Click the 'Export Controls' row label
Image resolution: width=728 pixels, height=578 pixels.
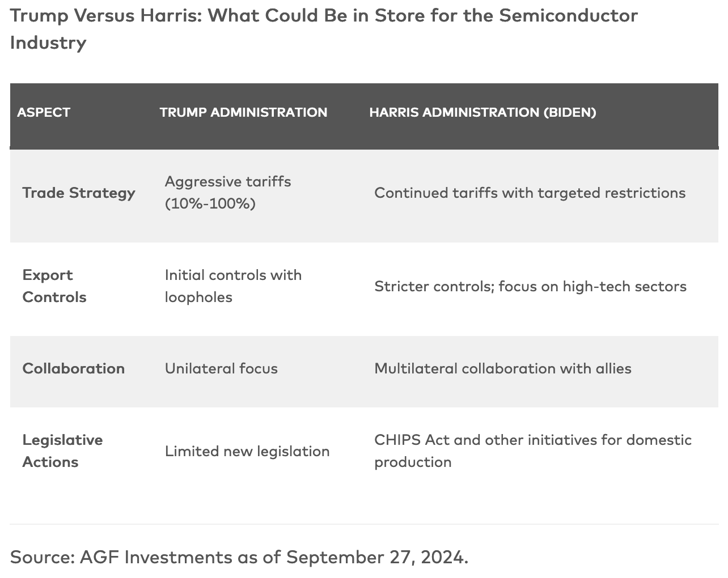[x=54, y=286]
